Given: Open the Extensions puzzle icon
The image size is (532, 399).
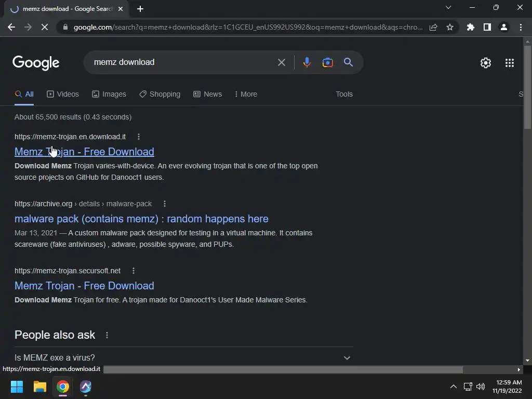Looking at the screenshot, I should pyautogui.click(x=470, y=27).
